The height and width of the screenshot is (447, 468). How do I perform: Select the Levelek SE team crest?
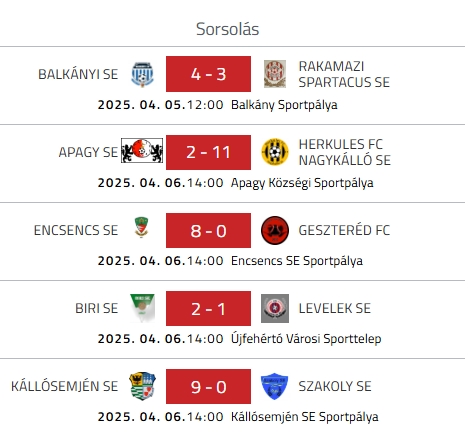(x=275, y=308)
